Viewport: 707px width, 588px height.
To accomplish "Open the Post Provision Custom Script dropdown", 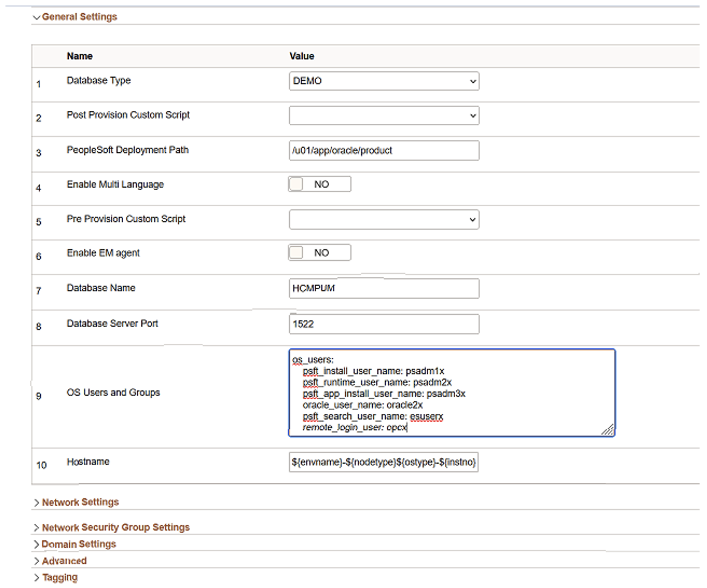I will click(x=384, y=115).
